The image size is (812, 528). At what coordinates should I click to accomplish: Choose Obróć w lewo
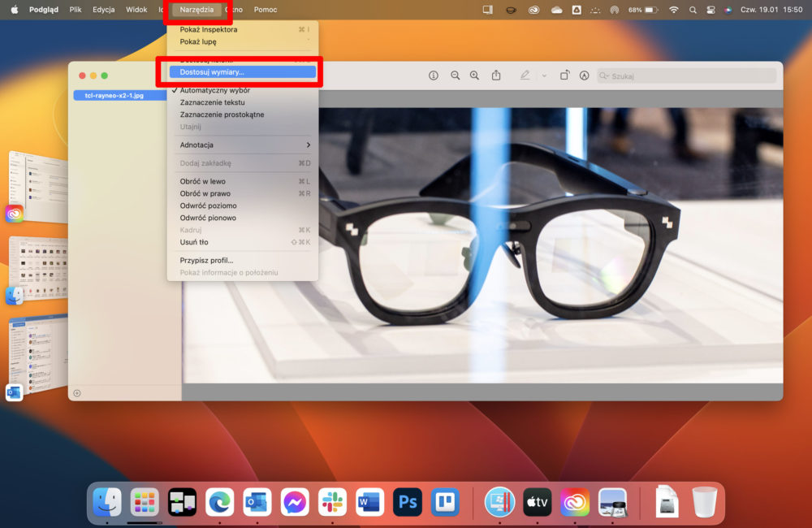point(242,181)
